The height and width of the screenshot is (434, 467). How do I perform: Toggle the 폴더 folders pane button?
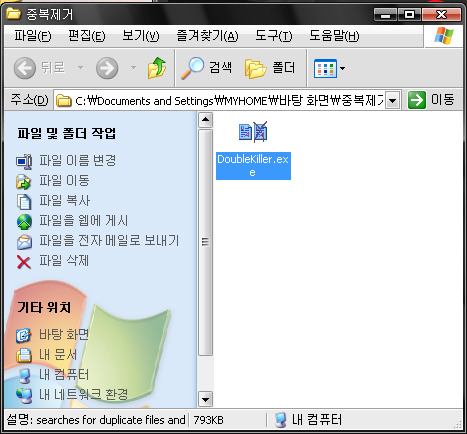(270, 68)
